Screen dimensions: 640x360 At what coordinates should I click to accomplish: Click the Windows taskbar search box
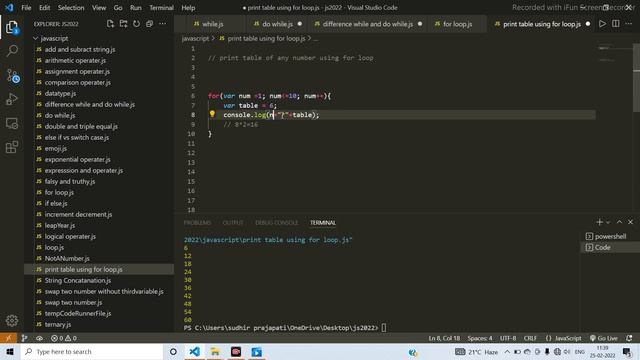(92, 351)
